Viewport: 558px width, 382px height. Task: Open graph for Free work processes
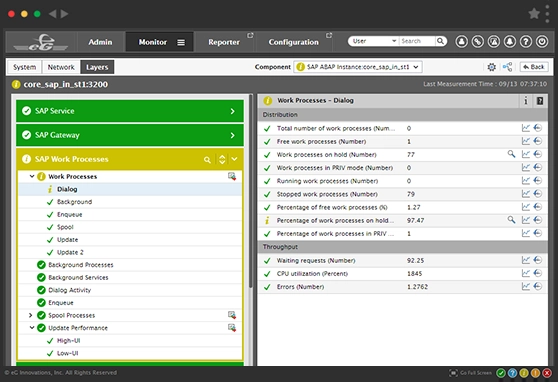[526, 141]
